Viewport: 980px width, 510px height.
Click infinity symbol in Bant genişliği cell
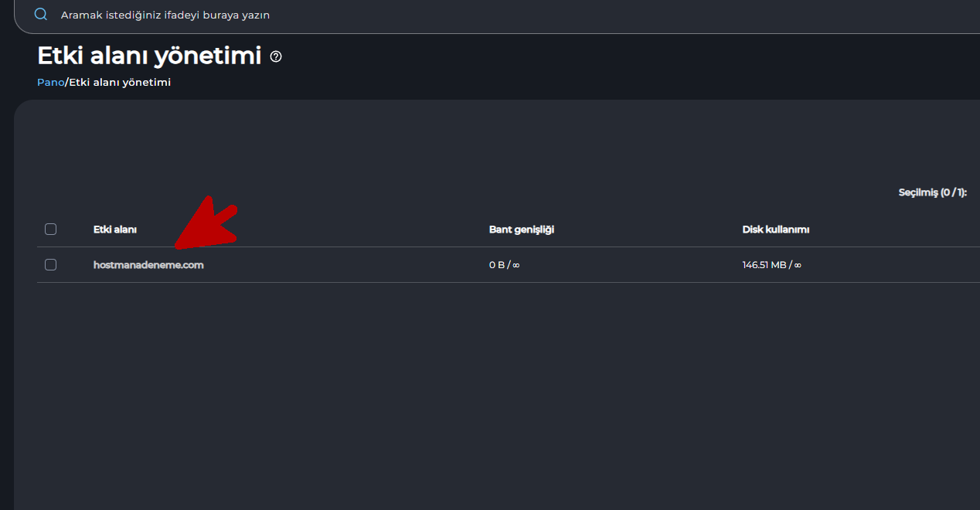tap(516, 265)
